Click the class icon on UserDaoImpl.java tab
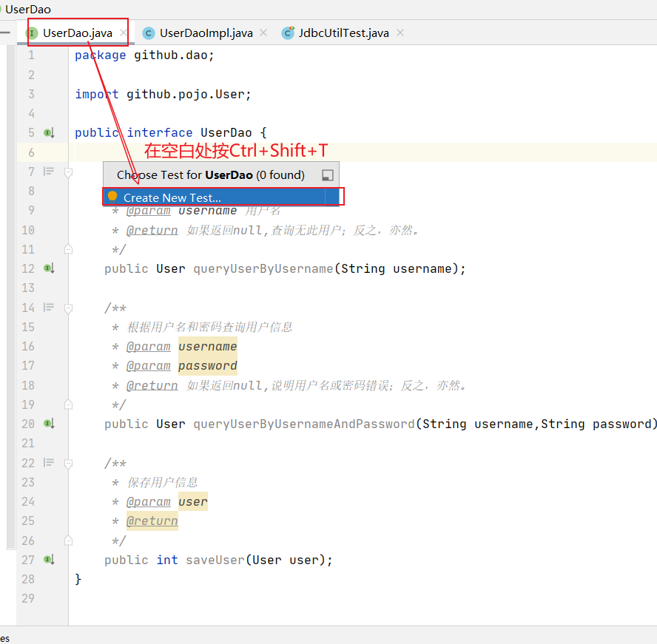 pos(149,33)
